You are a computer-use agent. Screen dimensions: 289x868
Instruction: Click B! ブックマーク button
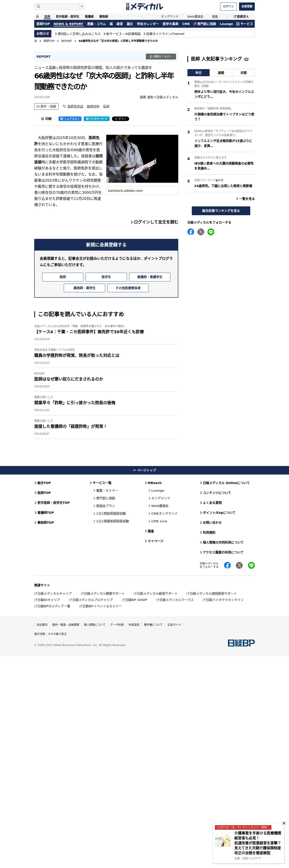[x=97, y=119]
